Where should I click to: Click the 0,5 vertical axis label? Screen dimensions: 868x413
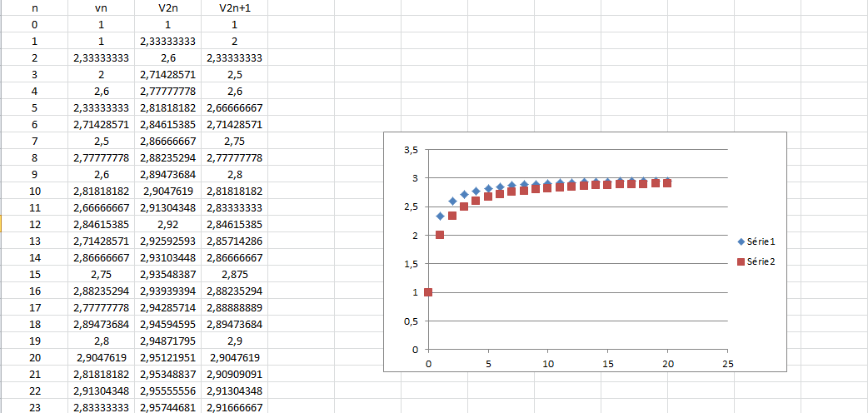(x=412, y=321)
